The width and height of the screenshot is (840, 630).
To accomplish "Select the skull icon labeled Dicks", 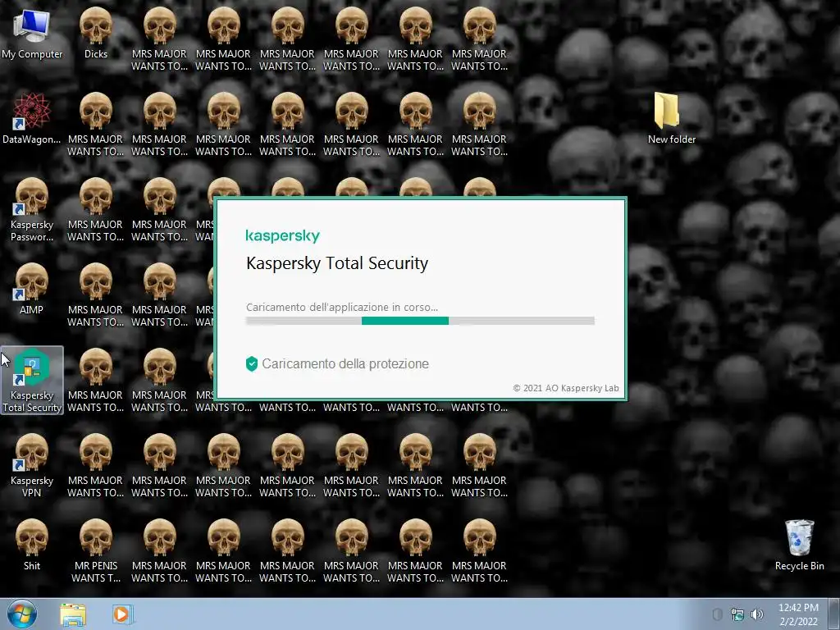I will (x=96, y=33).
